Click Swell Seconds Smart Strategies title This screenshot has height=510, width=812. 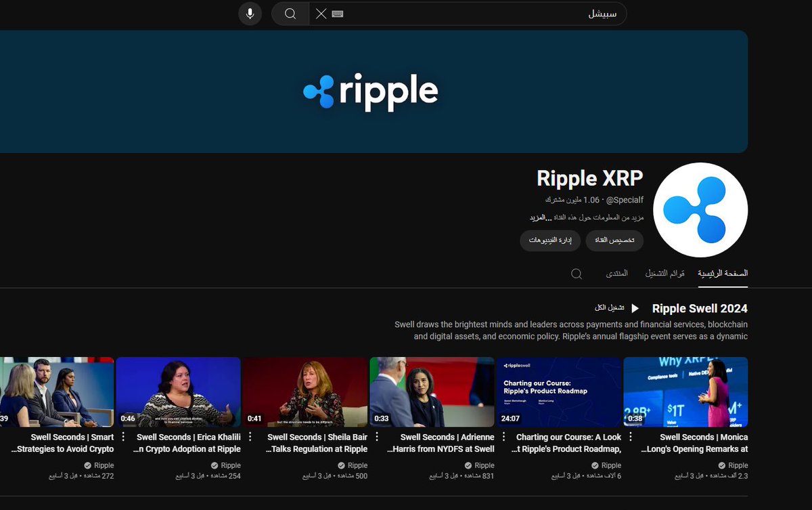click(62, 443)
